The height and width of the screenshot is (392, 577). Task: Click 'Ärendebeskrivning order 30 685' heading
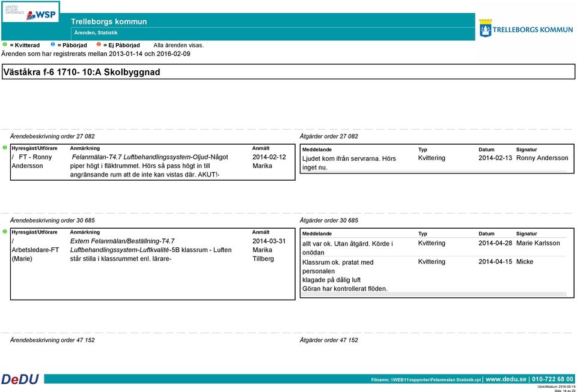click(52, 220)
